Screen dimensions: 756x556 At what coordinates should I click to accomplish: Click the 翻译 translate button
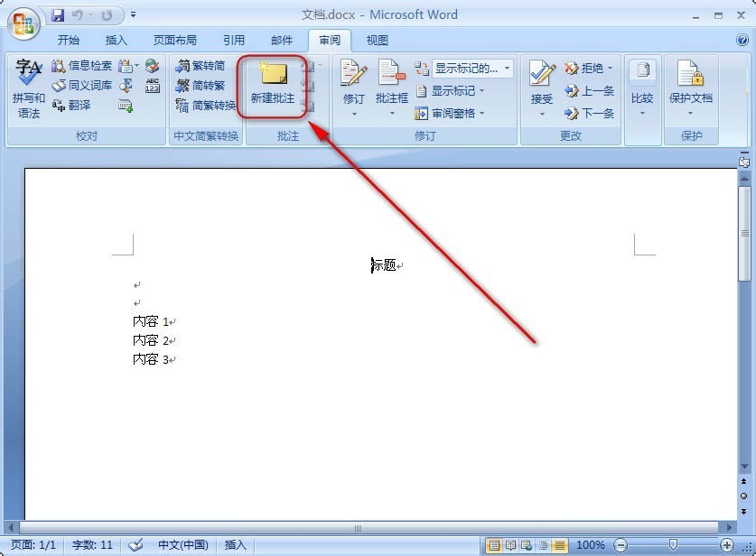[71, 106]
